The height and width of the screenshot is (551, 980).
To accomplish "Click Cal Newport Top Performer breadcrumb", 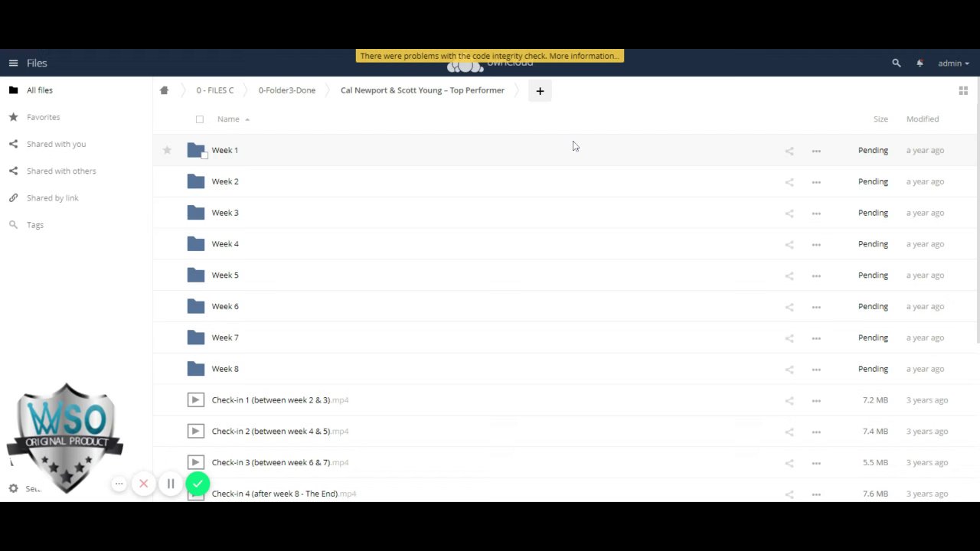I will coord(423,90).
